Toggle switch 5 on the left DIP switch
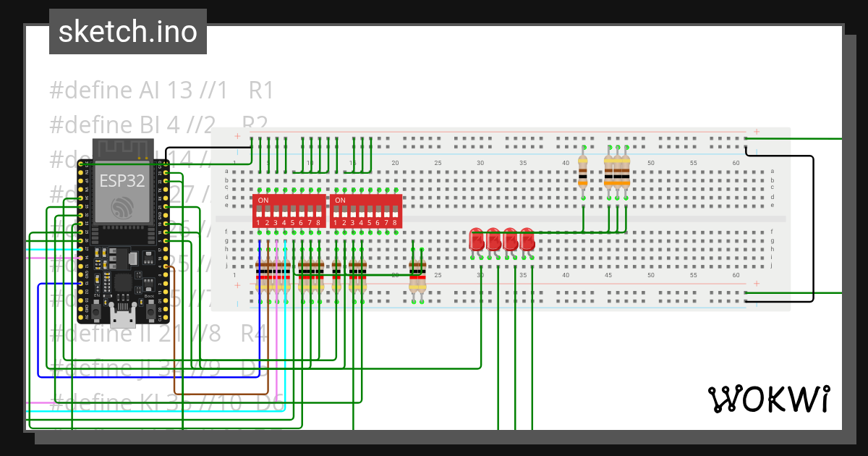 [x=292, y=210]
